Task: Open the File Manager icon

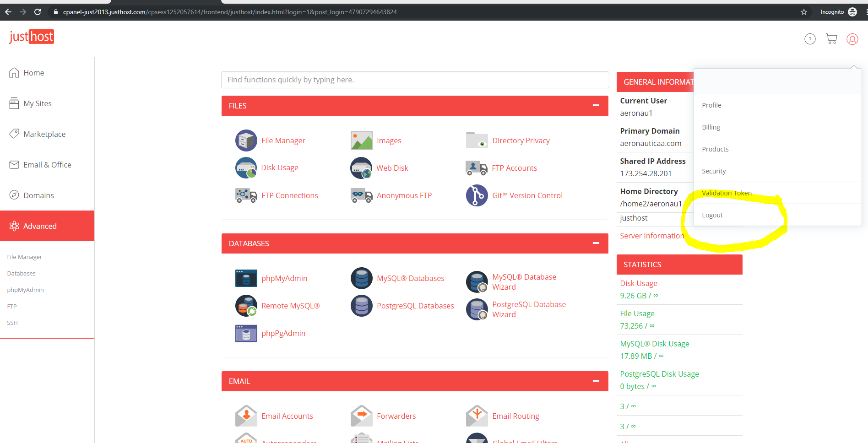Action: (x=246, y=140)
